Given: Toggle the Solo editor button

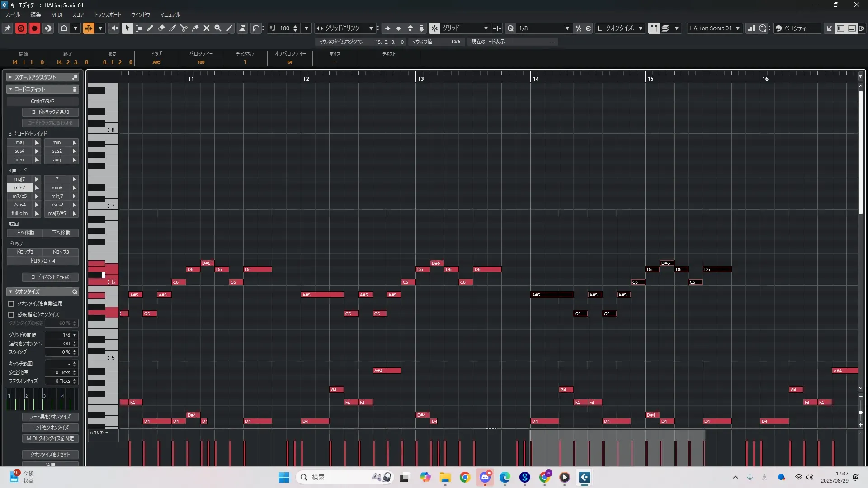Looking at the screenshot, I should coord(21,28).
